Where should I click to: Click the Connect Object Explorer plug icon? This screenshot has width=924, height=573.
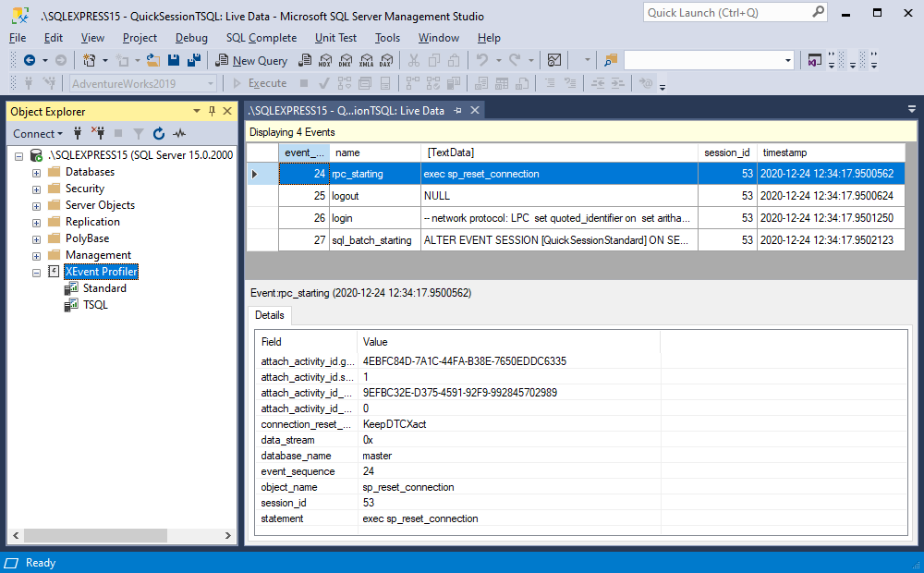tap(78, 133)
